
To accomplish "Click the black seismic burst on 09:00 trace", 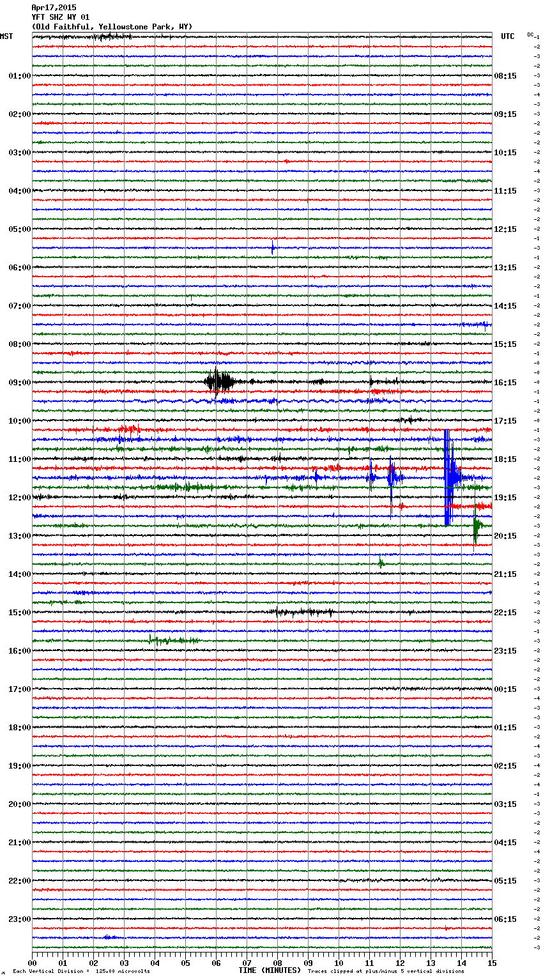I will tap(218, 382).
